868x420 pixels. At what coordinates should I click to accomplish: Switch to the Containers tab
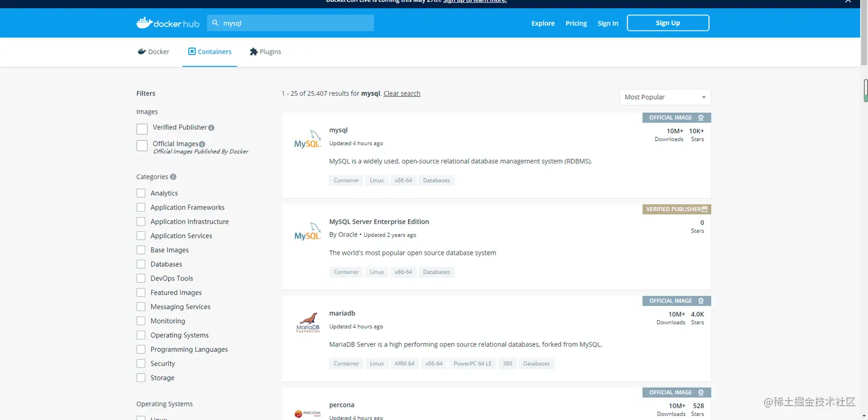(210, 52)
